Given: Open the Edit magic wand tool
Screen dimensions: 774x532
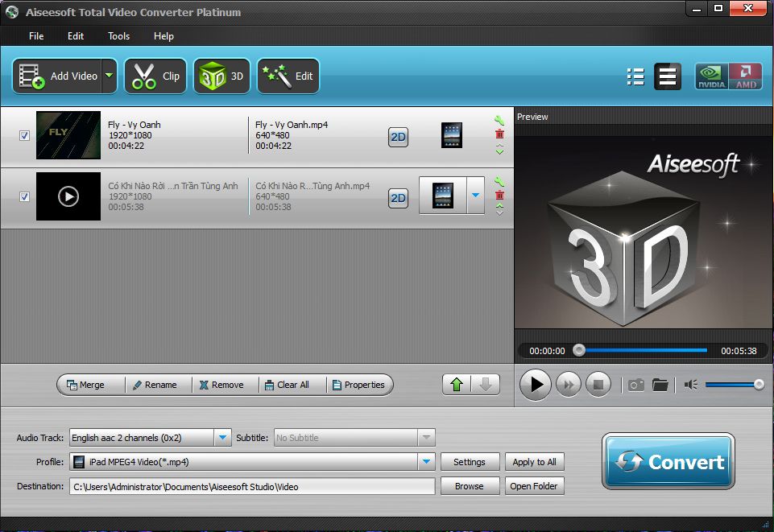Looking at the screenshot, I should coord(288,76).
